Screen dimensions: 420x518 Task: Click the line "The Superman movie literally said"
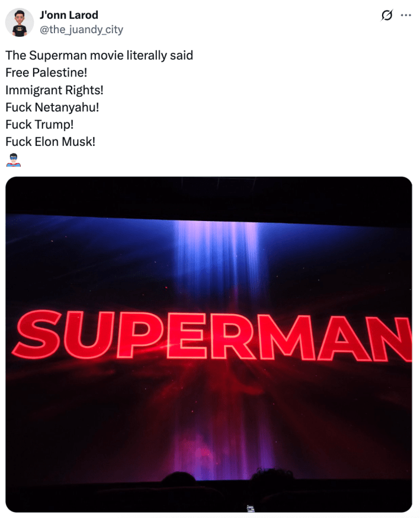(99, 55)
